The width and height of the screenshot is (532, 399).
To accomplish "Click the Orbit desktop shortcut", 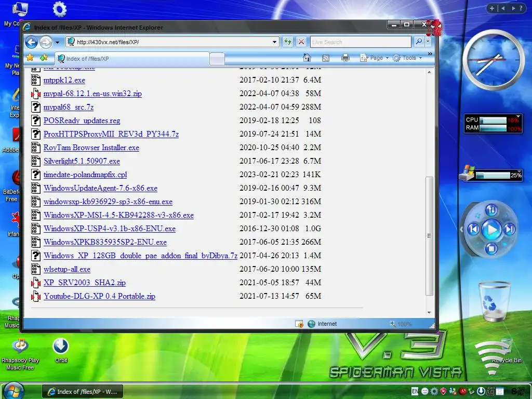I will 61,351.
